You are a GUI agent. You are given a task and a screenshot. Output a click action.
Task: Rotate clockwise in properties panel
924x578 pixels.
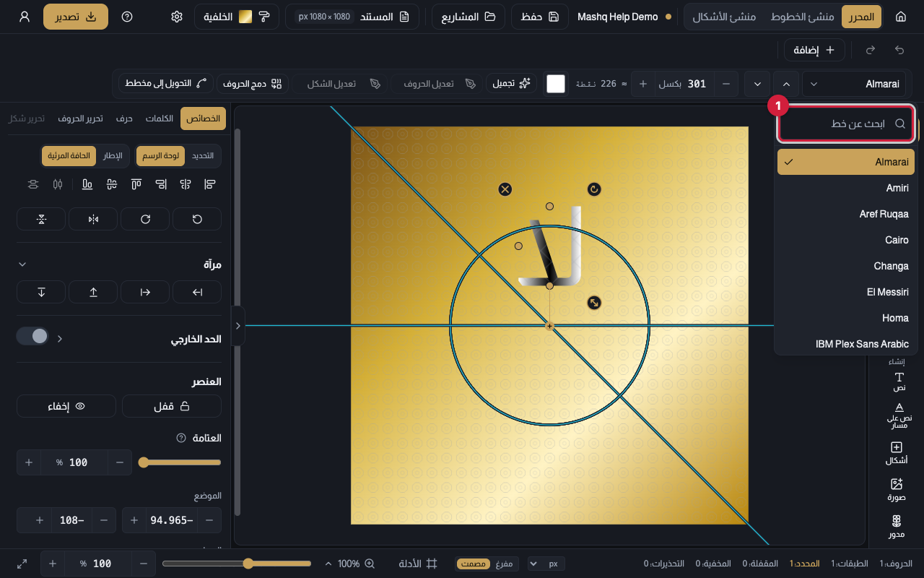coord(145,219)
